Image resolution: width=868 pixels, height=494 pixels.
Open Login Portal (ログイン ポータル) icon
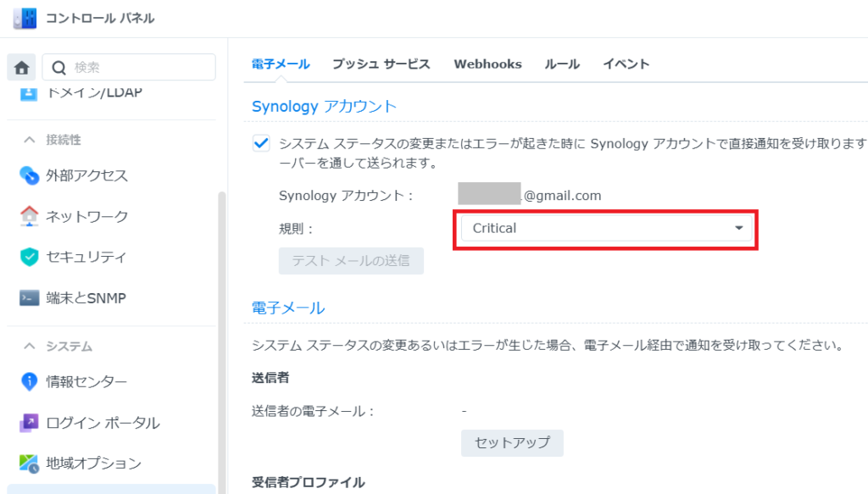click(30, 423)
